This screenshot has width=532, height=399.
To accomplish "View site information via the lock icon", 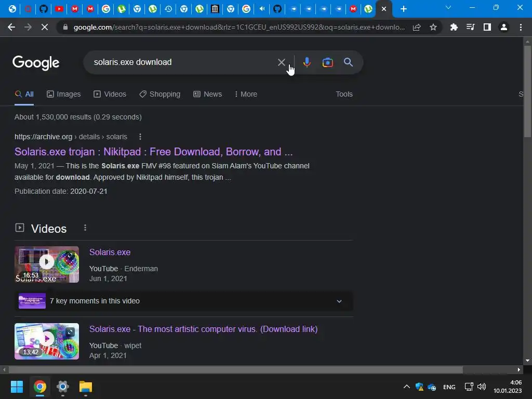I will [x=65, y=27].
